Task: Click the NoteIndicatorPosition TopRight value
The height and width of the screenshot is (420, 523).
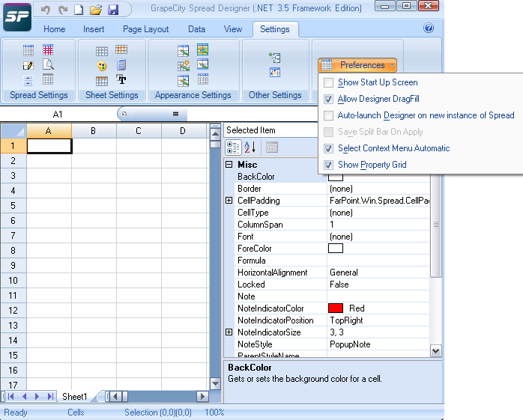Action: [x=378, y=320]
